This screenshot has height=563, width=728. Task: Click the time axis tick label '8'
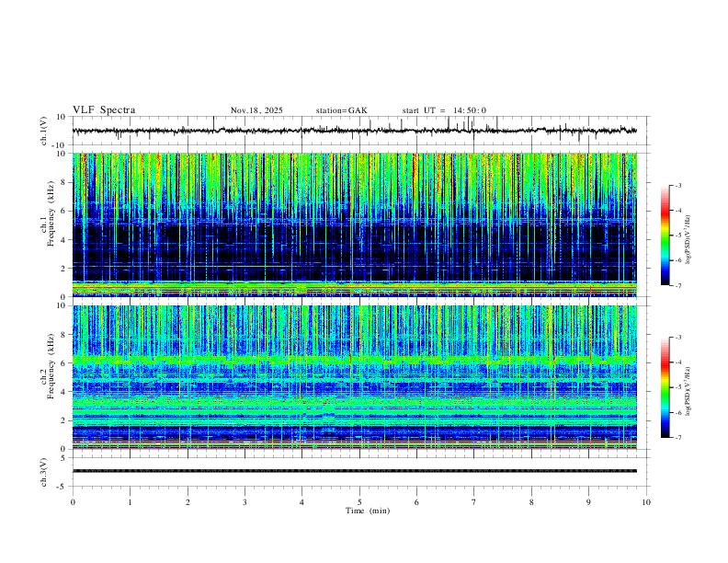tap(531, 502)
